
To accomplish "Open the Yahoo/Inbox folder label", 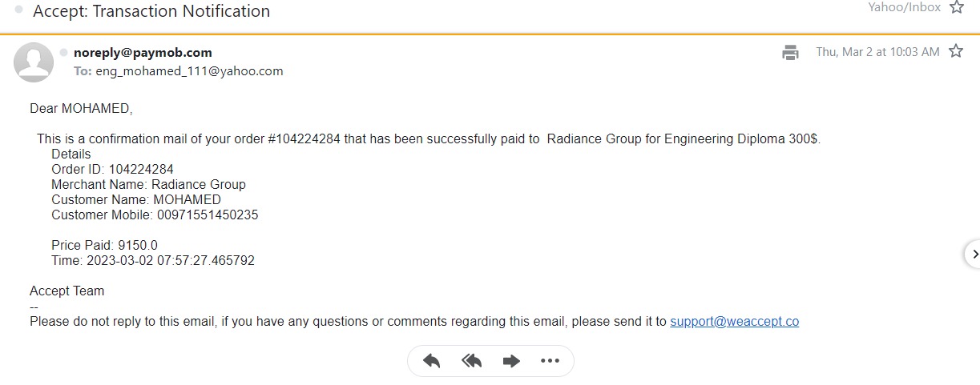I will point(905,7).
